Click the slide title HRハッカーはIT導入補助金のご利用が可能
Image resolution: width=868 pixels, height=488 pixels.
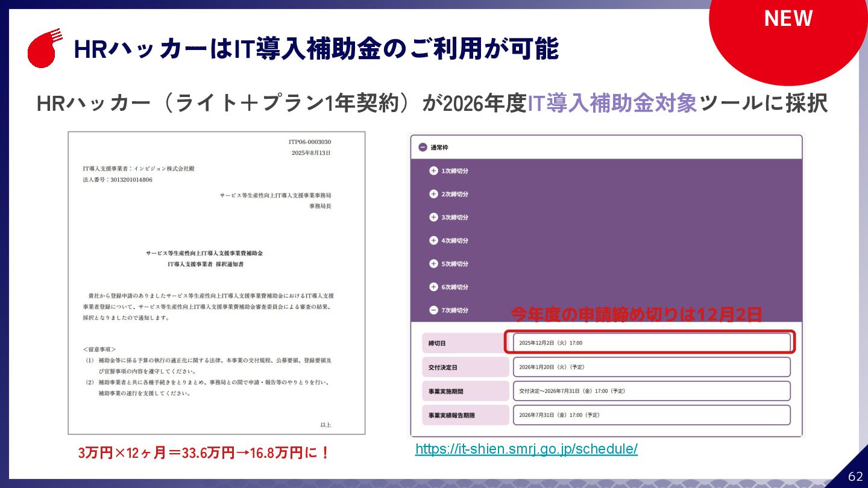coord(316,49)
